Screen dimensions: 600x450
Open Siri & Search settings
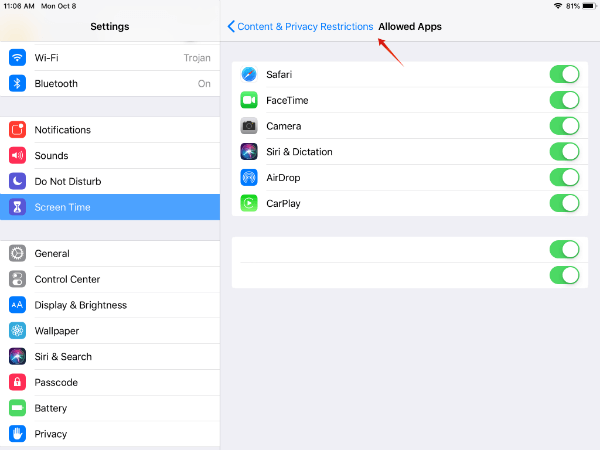click(110, 356)
